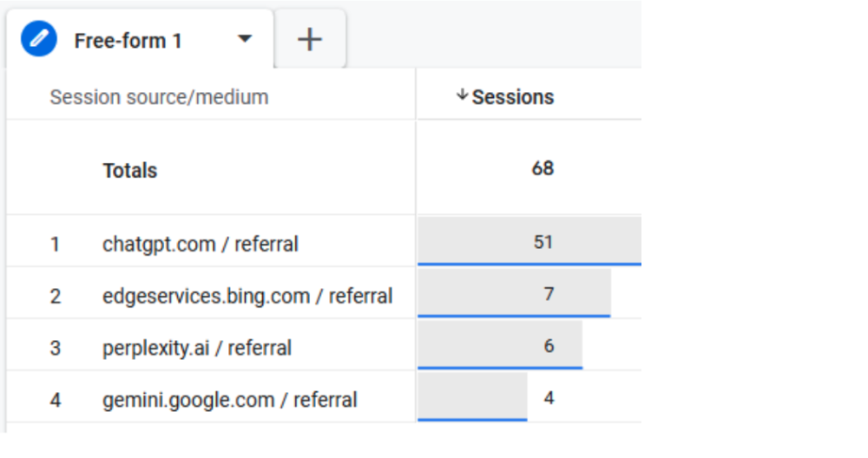Click the Sessions sort descending arrow
This screenshot has width=868, height=458.
point(462,95)
